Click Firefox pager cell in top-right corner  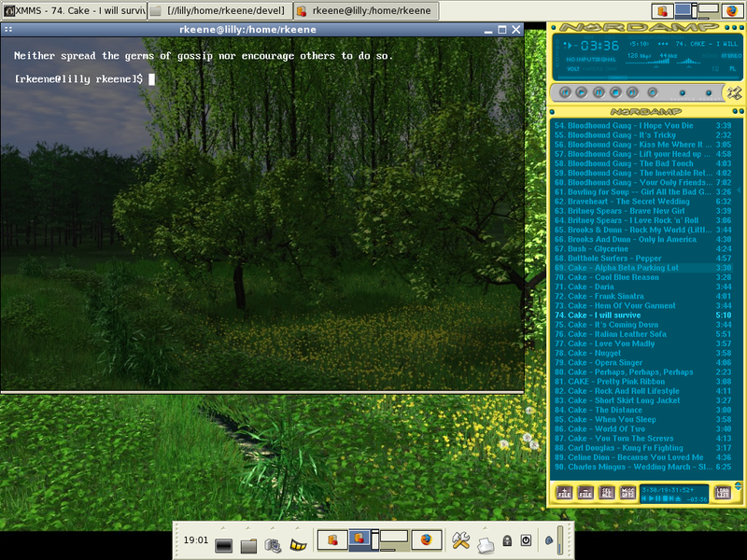click(x=731, y=10)
